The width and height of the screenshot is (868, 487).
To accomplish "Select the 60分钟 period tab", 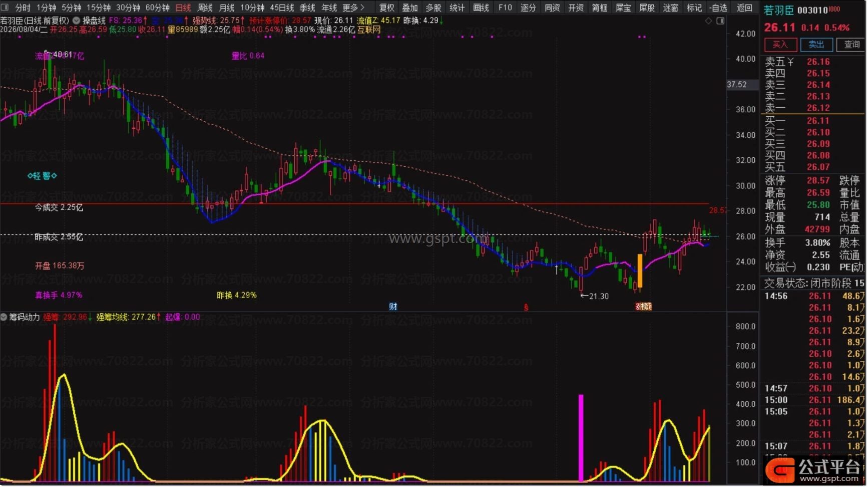I will pyautogui.click(x=158, y=8).
